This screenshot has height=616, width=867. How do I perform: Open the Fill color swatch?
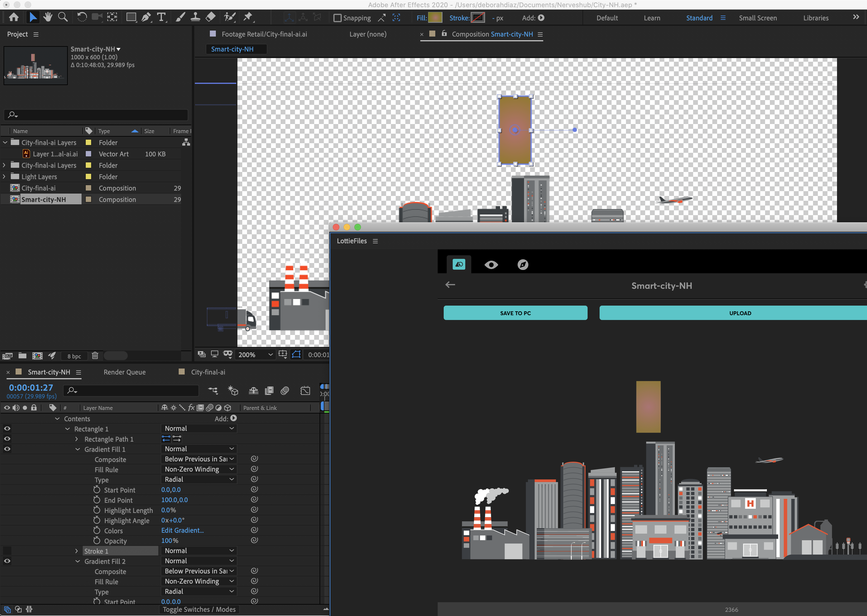click(436, 17)
